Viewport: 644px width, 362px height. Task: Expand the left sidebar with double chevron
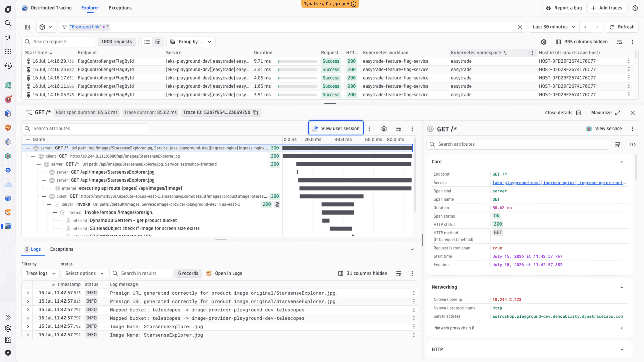[8, 317]
